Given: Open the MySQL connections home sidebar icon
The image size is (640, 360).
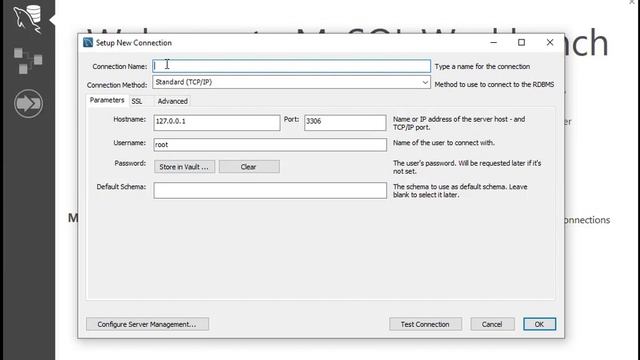Looking at the screenshot, I should tap(28, 19).
